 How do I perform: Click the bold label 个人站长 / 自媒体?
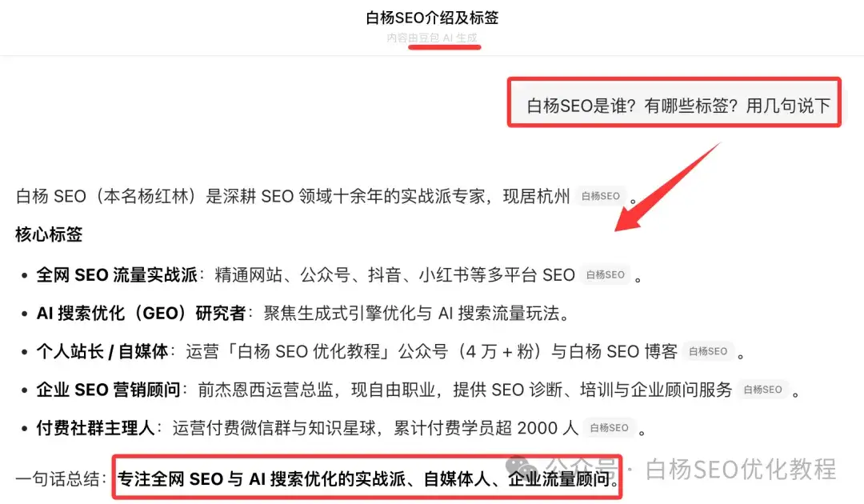tap(102, 351)
